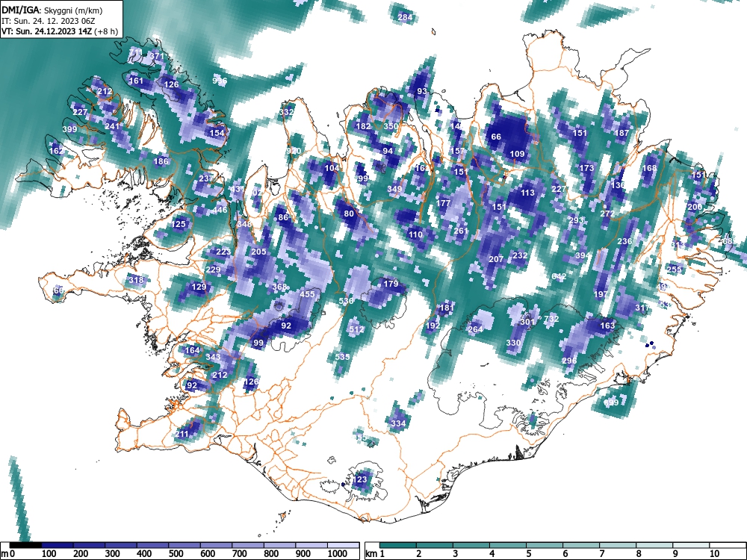This screenshot has height=560, width=747.
Task: Click the visibility value 179
Action: pyautogui.click(x=391, y=284)
